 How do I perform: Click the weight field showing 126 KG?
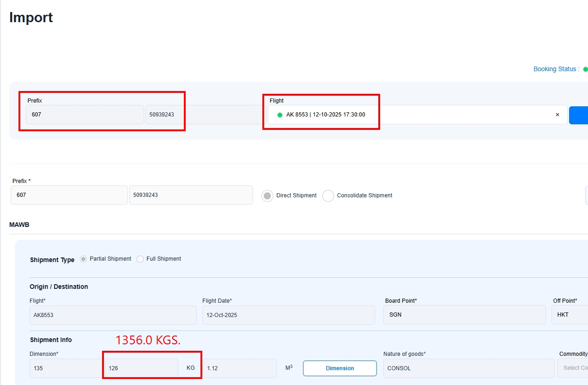point(141,368)
